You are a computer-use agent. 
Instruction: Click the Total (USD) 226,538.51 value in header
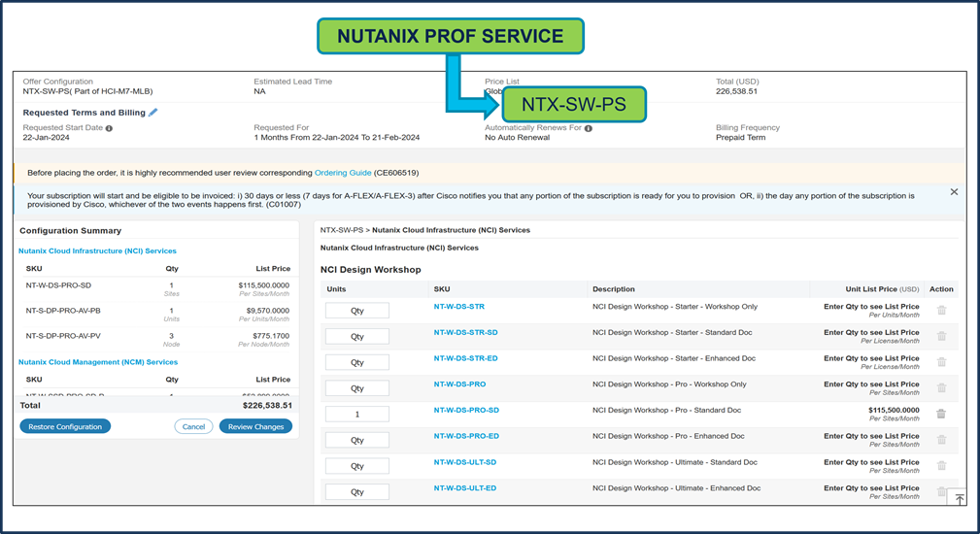tap(736, 91)
